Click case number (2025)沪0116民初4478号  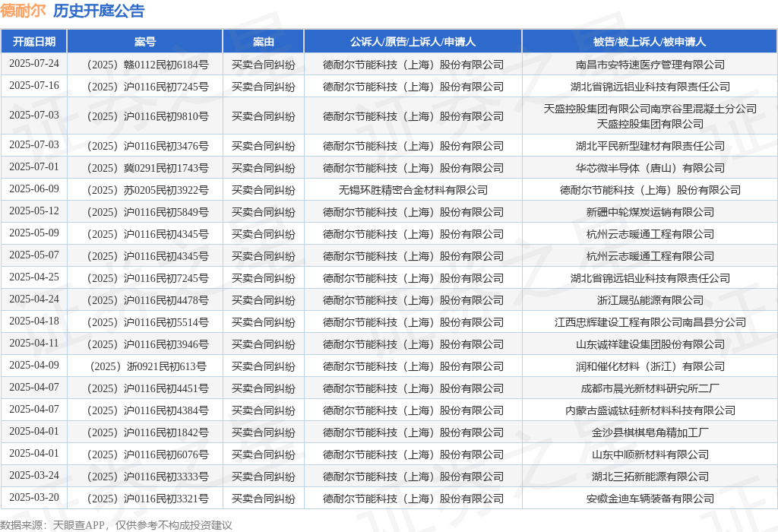click(x=147, y=300)
